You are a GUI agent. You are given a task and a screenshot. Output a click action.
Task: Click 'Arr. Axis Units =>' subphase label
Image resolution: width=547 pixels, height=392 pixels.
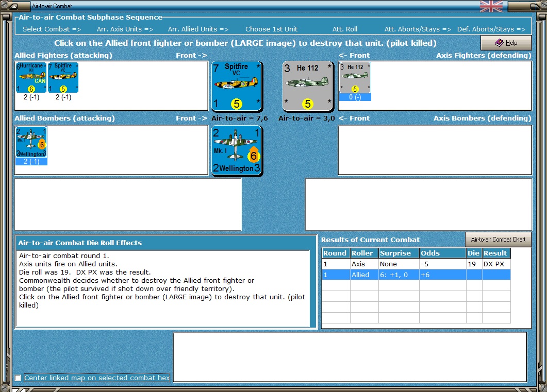(x=125, y=29)
